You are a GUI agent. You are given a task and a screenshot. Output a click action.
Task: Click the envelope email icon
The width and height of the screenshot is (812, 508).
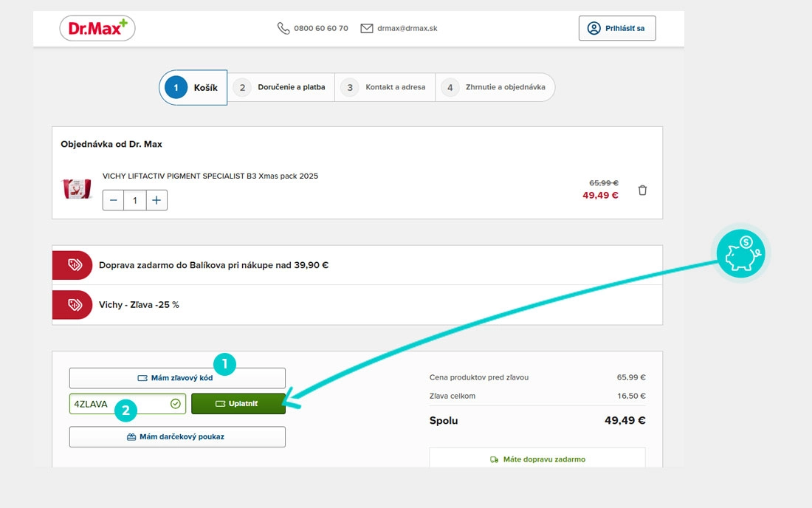coord(367,28)
